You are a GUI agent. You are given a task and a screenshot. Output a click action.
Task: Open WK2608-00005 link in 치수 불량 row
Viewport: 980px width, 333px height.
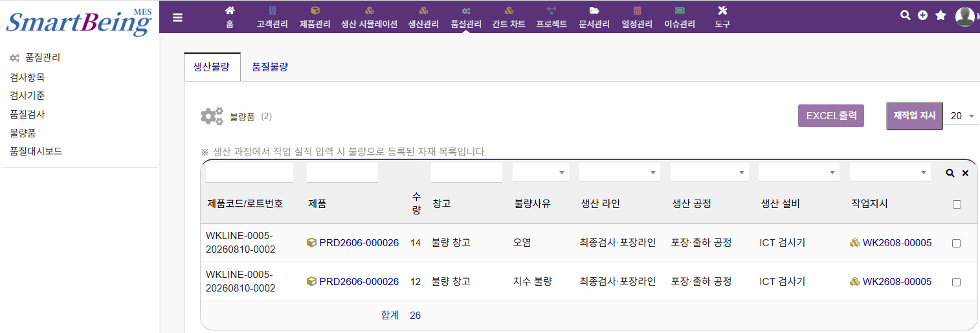coord(897,282)
